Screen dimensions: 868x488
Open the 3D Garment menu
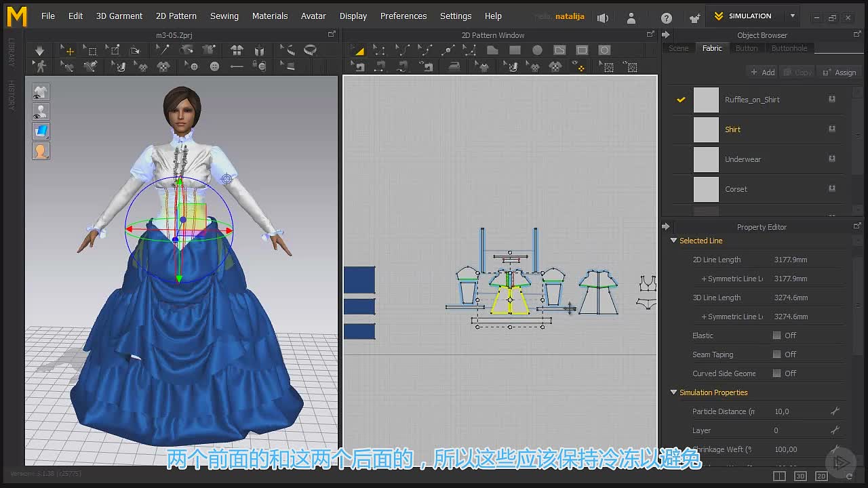119,16
